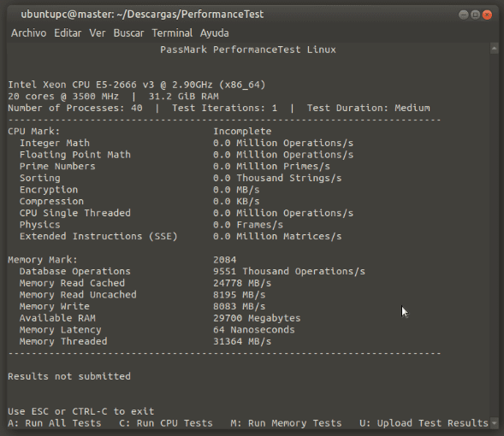Click the 'Memory Write' label
Screen dimensions: 504x436
(x=55, y=307)
